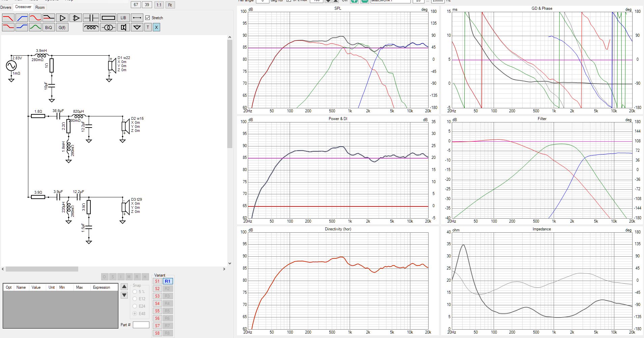Add an inductor coil component
This screenshot has width=644, height=338.
point(91,27)
